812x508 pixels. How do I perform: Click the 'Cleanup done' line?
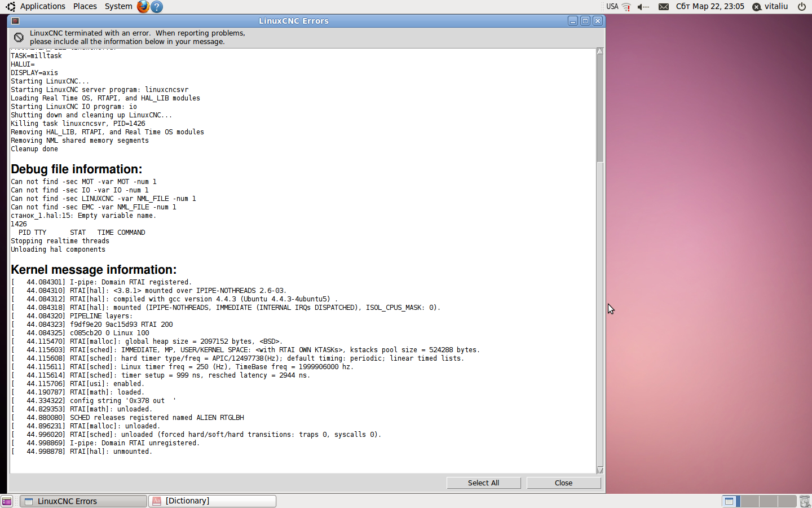34,149
